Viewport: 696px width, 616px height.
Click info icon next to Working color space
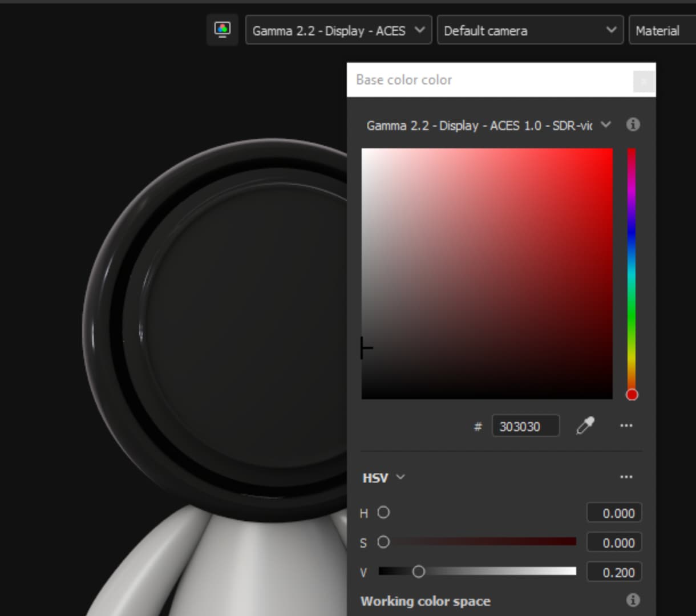tap(633, 600)
